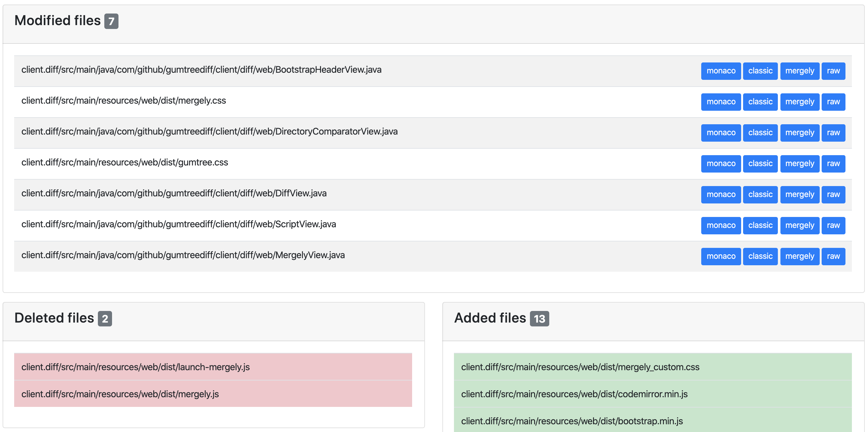Open classic diff for ScriptView.java
The width and height of the screenshot is (868, 432).
[760, 225]
